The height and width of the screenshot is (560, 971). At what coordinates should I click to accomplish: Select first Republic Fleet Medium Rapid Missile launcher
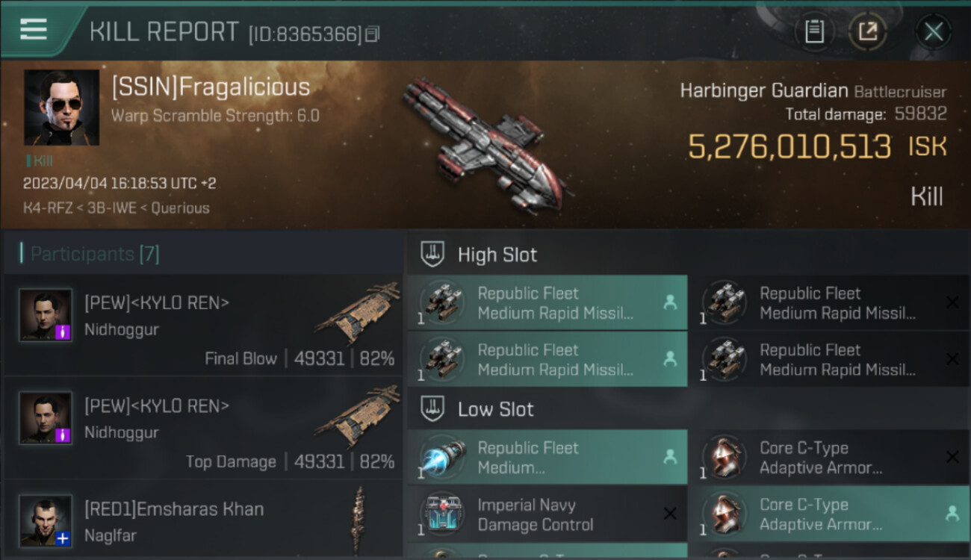(547, 302)
